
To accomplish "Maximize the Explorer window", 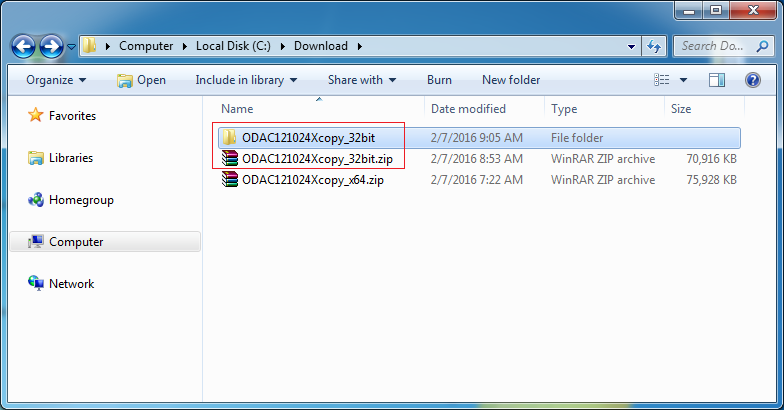I will pos(716,10).
